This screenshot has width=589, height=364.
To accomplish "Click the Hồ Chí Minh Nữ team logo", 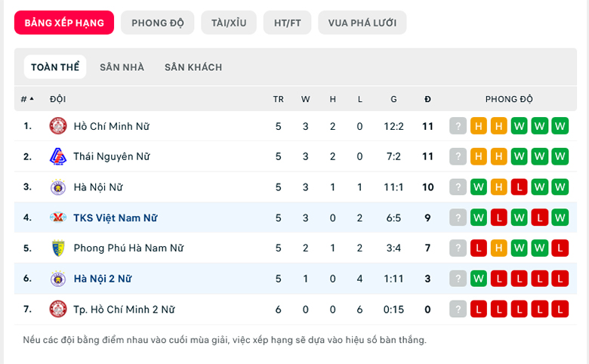I will 58,126.
